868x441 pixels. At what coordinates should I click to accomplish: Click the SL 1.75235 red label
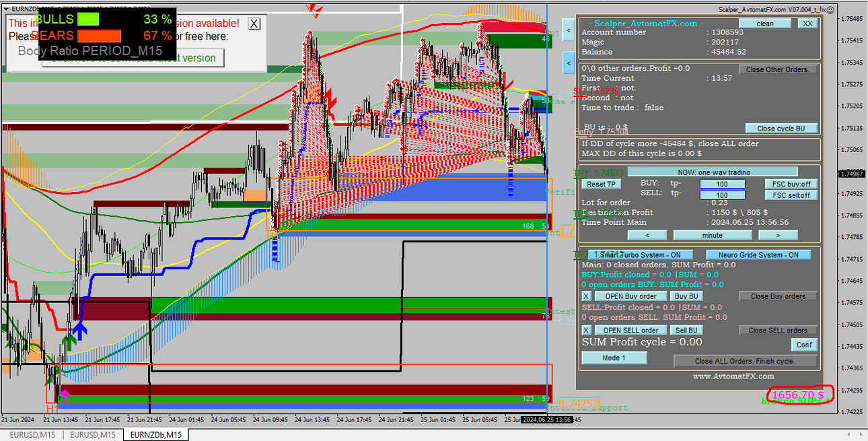pyautogui.click(x=596, y=91)
